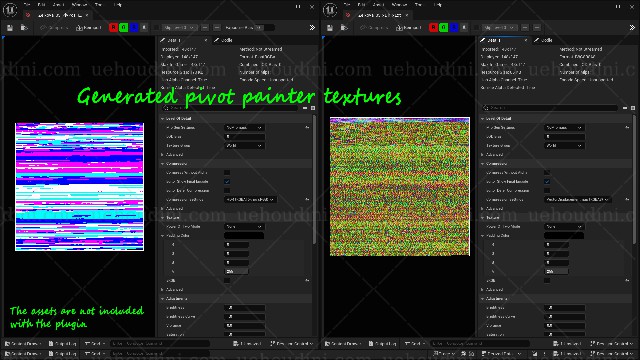Click the Unreal Engine logo of the right window
Image resolution: width=640 pixels, height=360 pixels.
pyautogui.click(x=330, y=9)
